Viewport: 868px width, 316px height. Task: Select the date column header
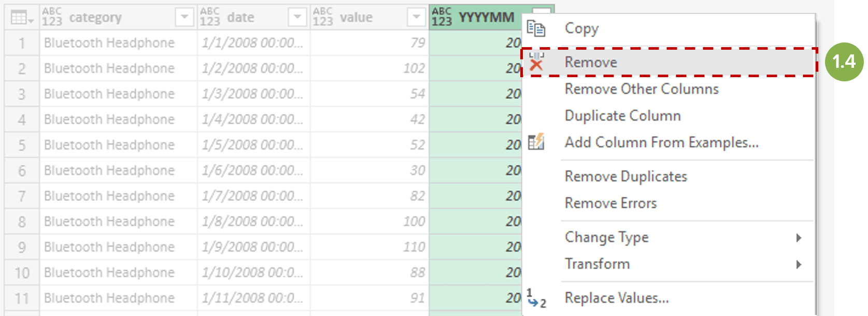(253, 18)
